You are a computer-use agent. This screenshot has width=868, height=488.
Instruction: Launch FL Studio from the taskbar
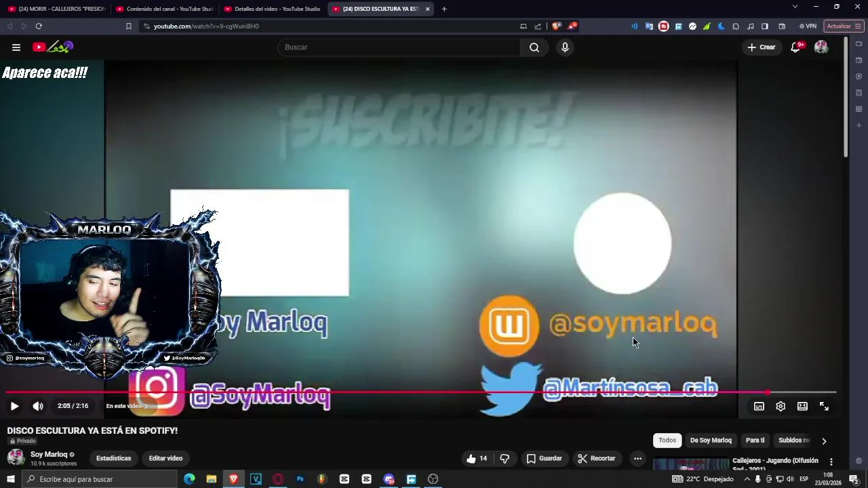coord(322,479)
